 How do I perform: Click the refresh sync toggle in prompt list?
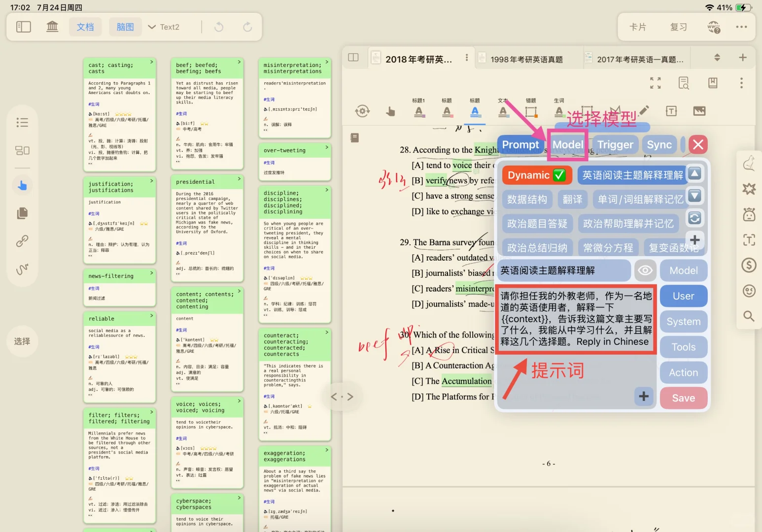(x=695, y=218)
